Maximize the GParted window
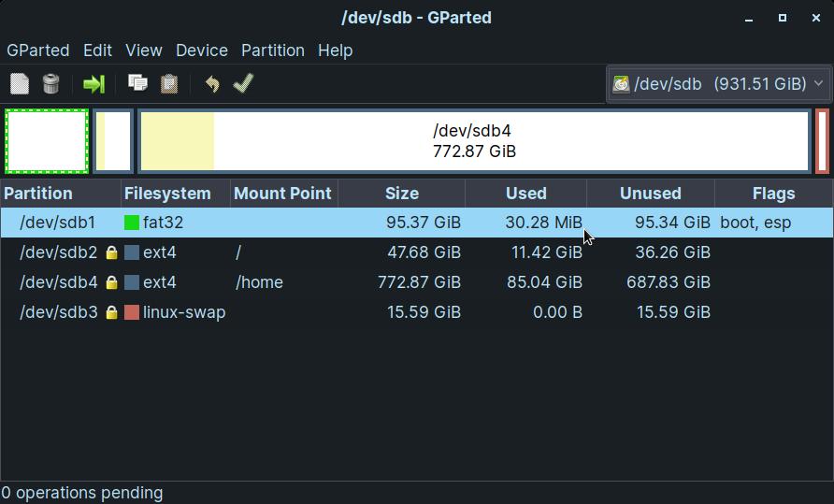This screenshot has width=834, height=504. [x=783, y=18]
